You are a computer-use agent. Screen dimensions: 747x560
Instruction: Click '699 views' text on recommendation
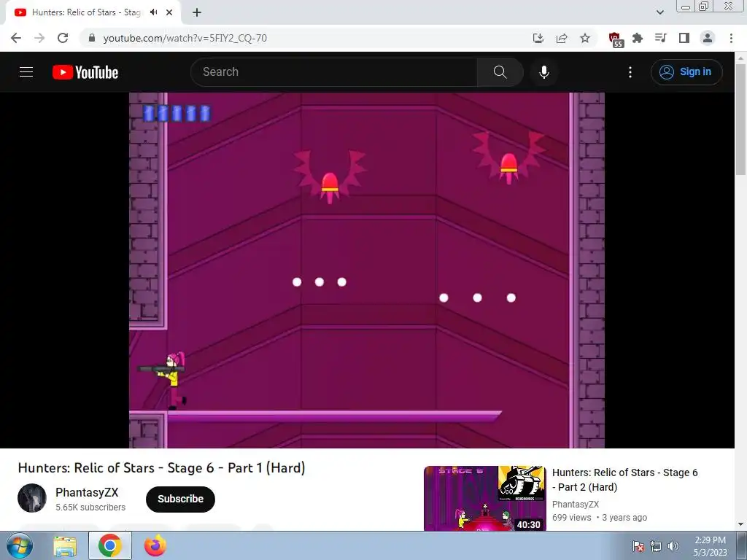point(572,518)
